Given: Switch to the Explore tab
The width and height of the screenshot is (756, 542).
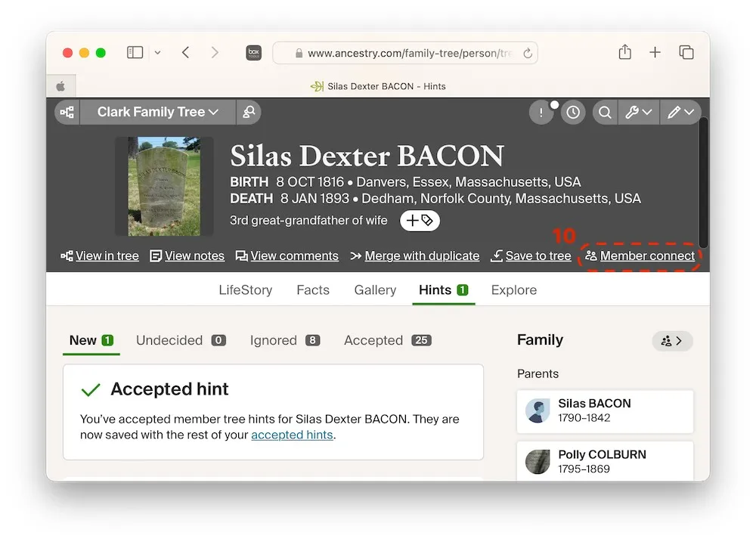Looking at the screenshot, I should 514,290.
